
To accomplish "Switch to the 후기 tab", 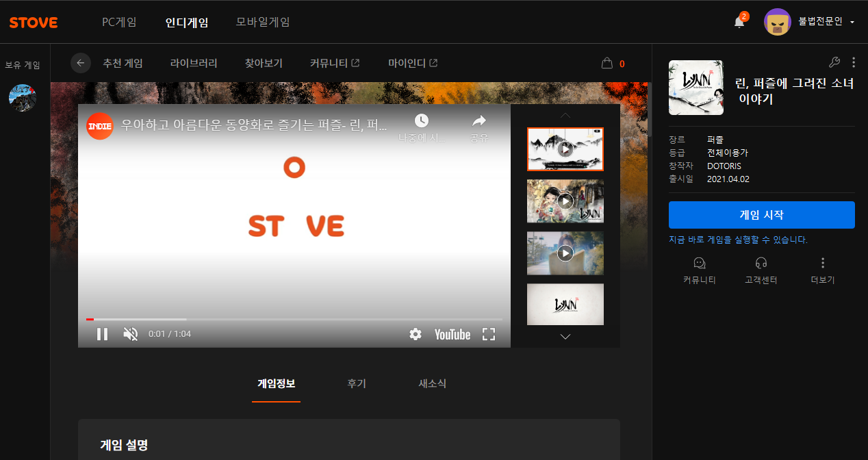I will click(357, 384).
